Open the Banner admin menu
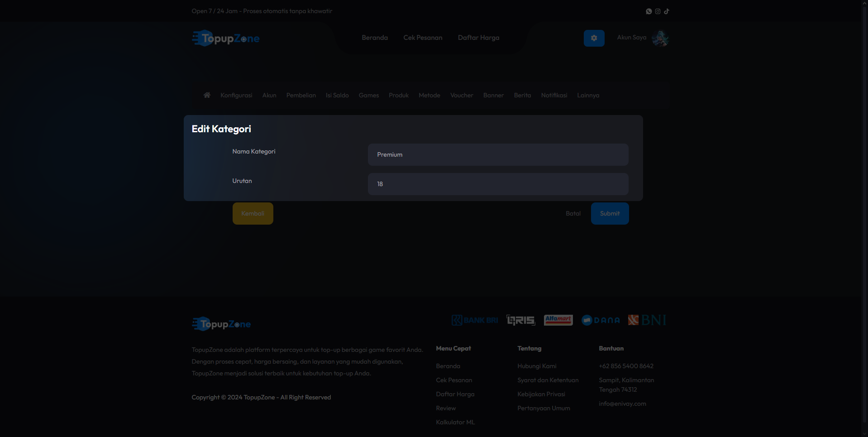 pyautogui.click(x=493, y=95)
